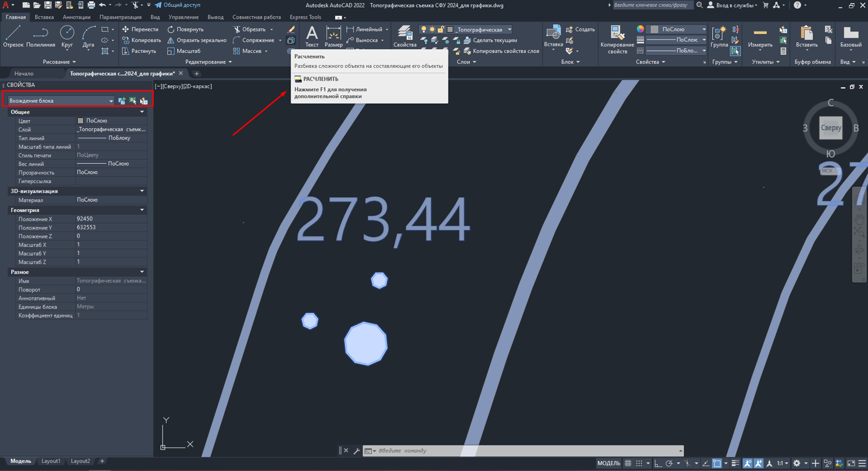The width and height of the screenshot is (868, 471).
Task: Select the Повернуть (Rotate) tool
Action: (x=185, y=30)
